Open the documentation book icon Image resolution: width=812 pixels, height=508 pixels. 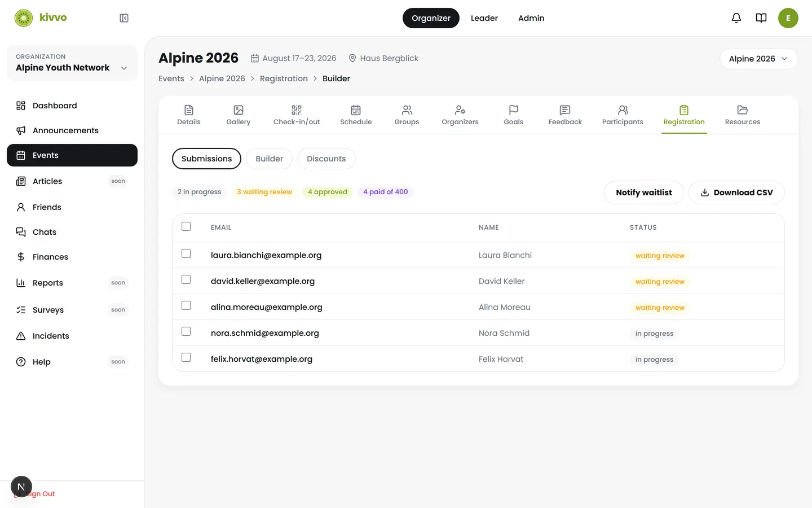[761, 18]
